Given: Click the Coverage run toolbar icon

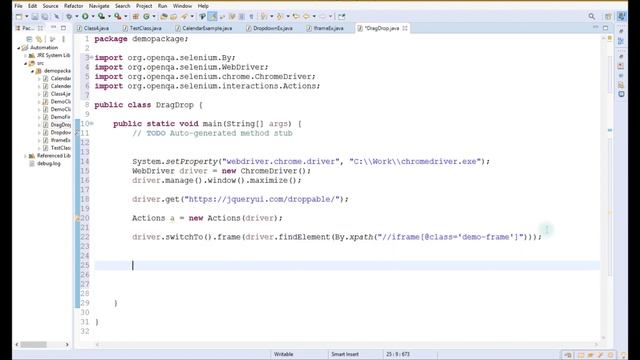Looking at the screenshot, I should (x=101, y=16).
